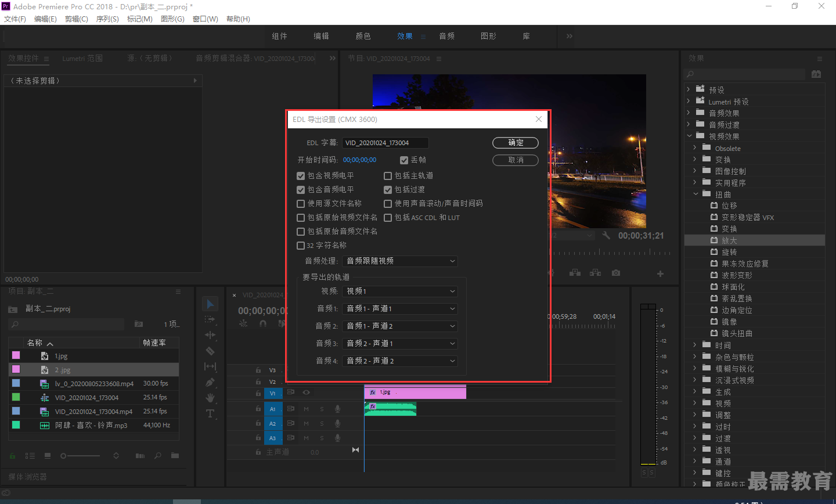Screen dimensions: 836x504
Task: Toggle timeline Snap magnet icon
Action: pos(262,323)
